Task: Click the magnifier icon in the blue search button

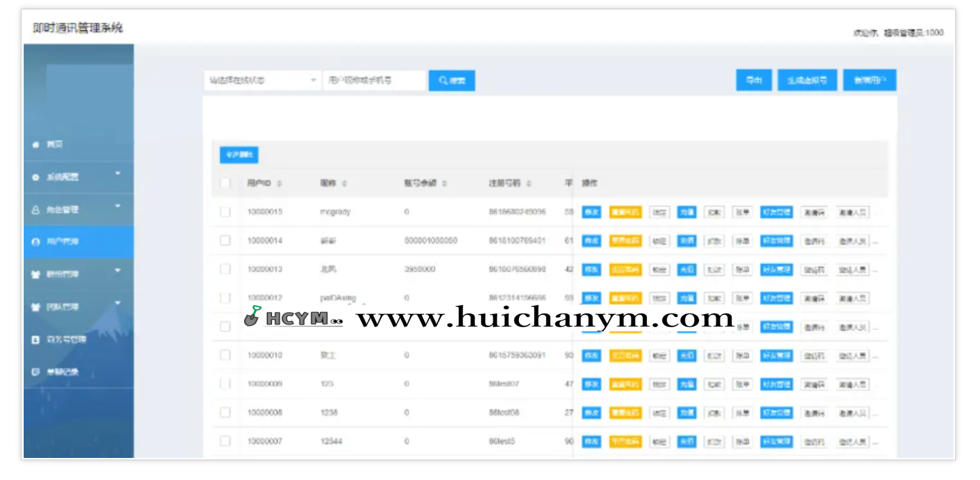Action: coord(443,80)
